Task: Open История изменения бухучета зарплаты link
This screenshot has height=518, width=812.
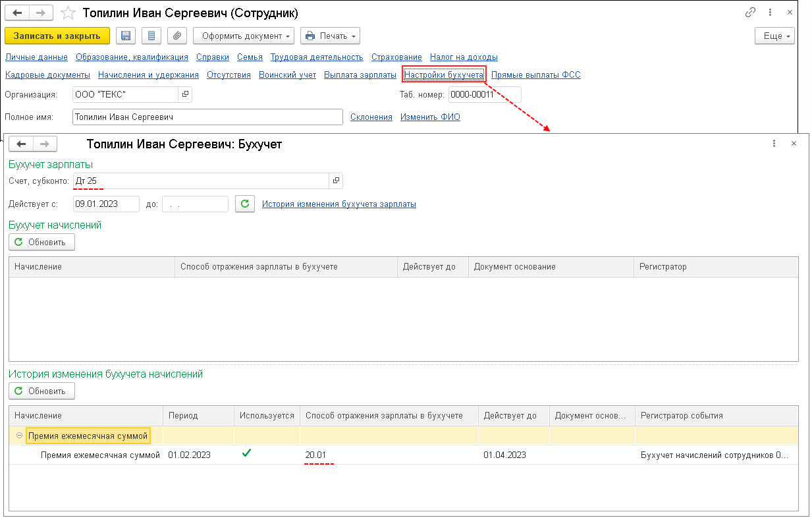Action: (338, 204)
